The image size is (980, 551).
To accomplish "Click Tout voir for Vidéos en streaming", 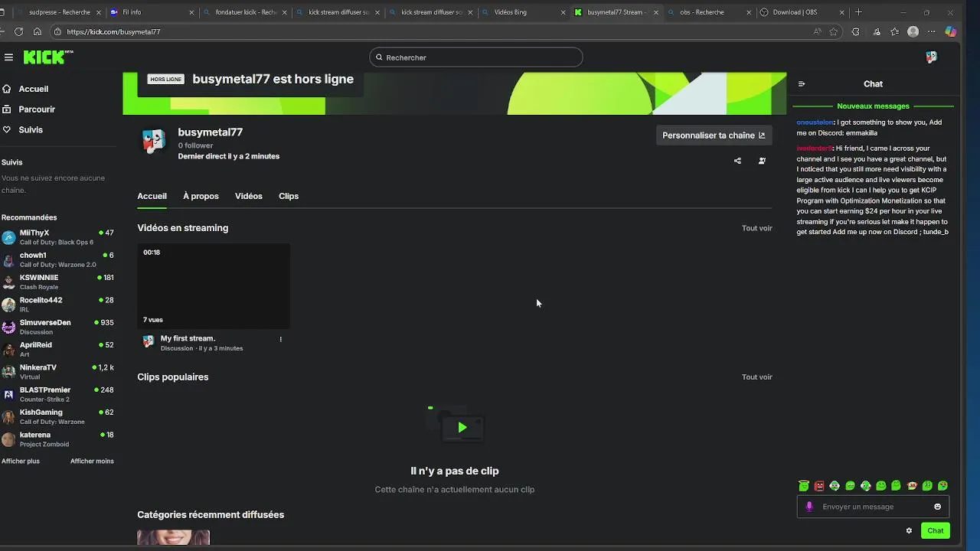I will pos(756,228).
